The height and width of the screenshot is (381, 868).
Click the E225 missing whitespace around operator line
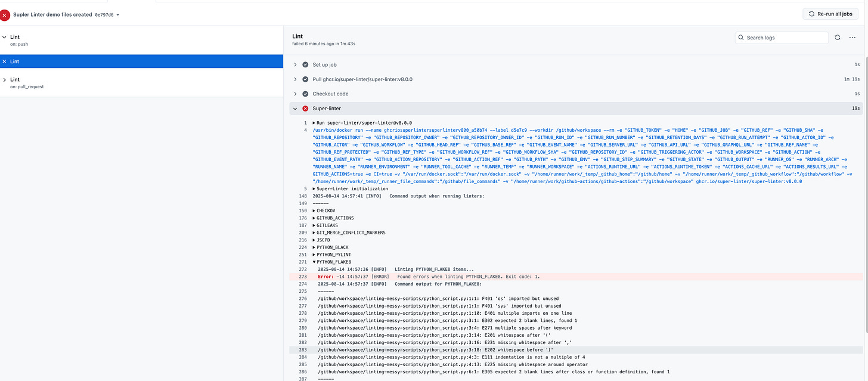click(452, 364)
